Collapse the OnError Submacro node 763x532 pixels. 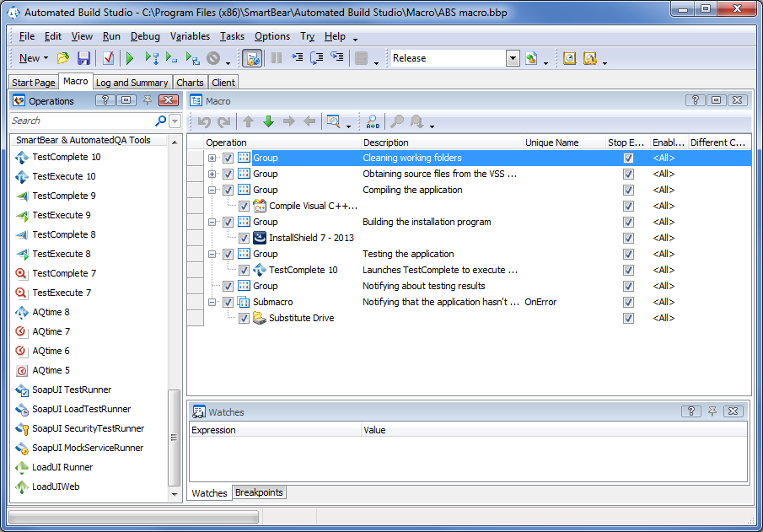pos(212,303)
